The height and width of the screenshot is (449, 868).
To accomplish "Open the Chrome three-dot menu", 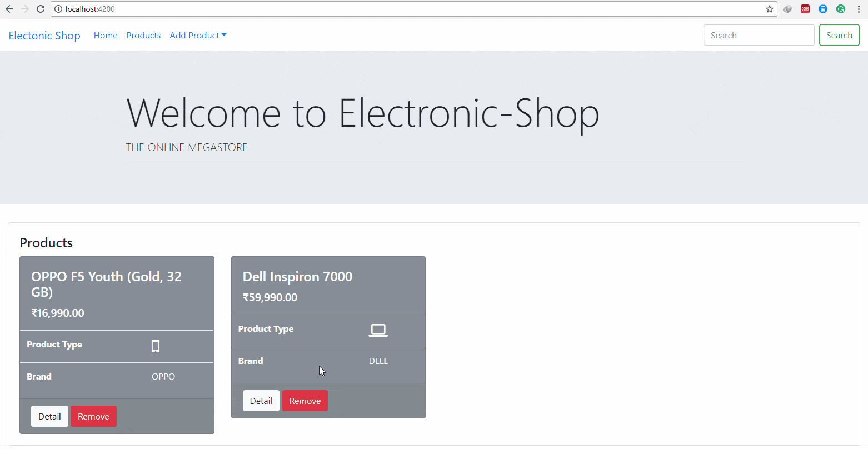I will [x=859, y=9].
